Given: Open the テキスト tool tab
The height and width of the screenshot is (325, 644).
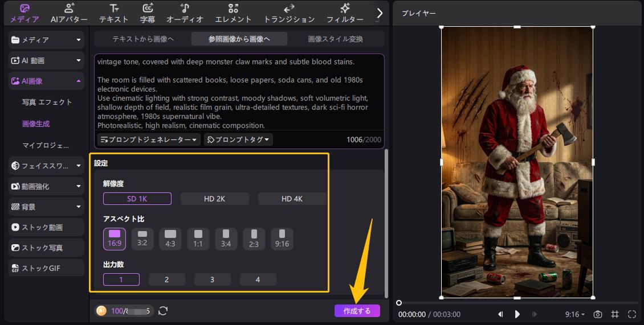Looking at the screenshot, I should (114, 13).
